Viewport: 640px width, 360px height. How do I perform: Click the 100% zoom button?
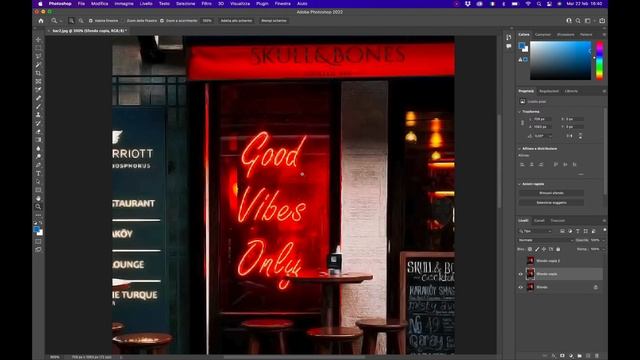(x=207, y=20)
